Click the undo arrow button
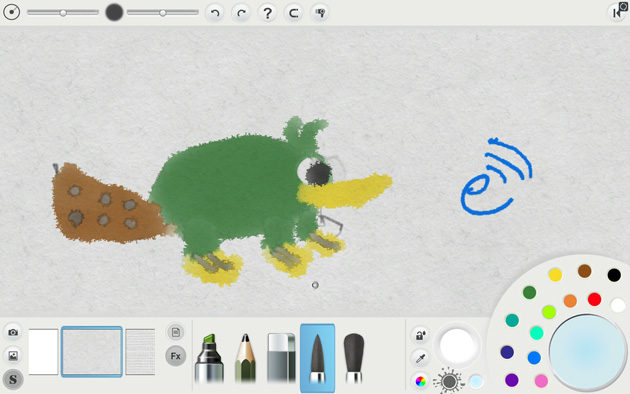Screen dimensions: 630x394 pyautogui.click(x=215, y=13)
